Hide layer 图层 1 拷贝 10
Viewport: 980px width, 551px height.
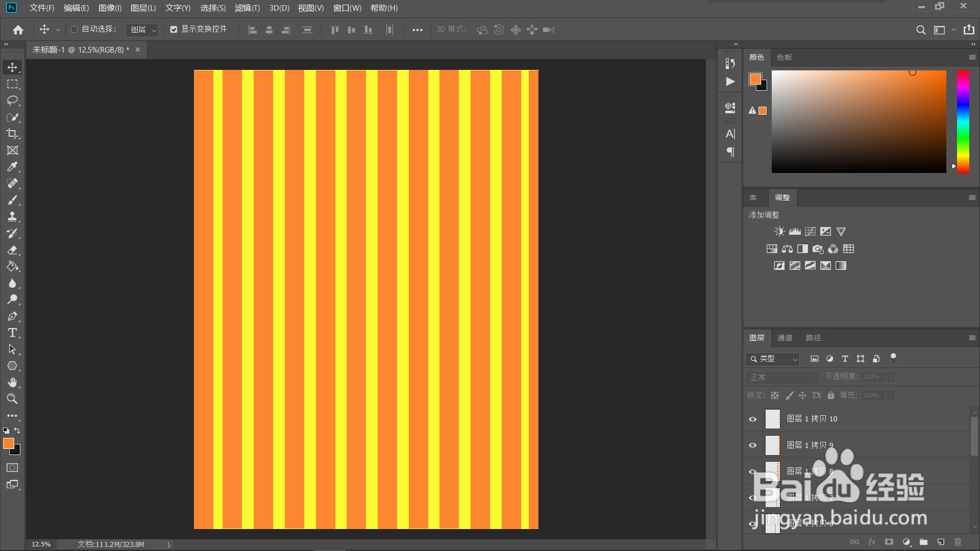point(752,419)
